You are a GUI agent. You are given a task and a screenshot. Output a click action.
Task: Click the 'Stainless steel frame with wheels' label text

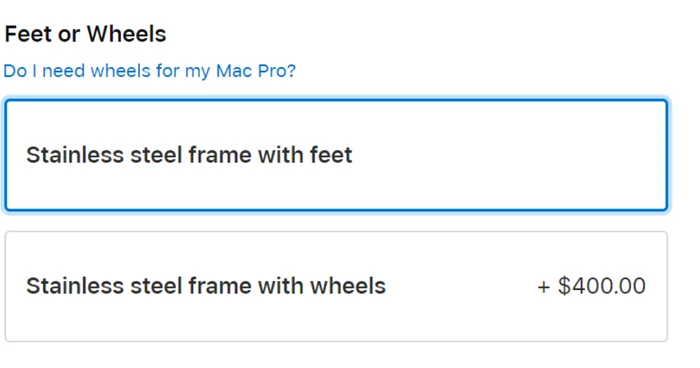click(206, 286)
